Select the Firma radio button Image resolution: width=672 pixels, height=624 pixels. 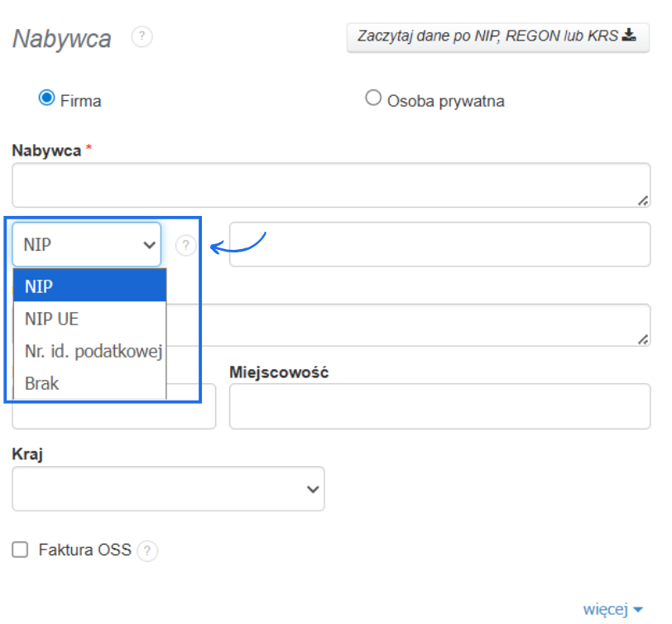(x=47, y=97)
